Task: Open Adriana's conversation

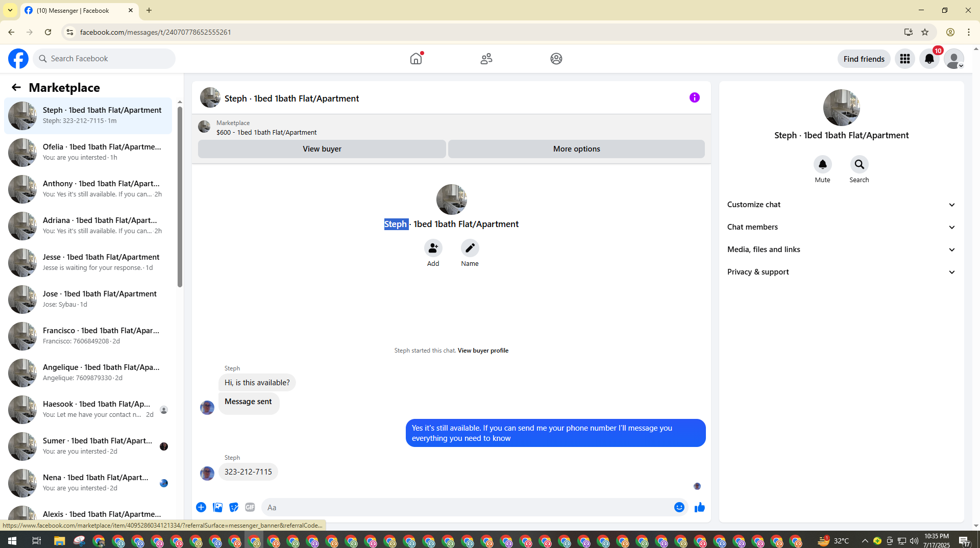Action: (88, 226)
